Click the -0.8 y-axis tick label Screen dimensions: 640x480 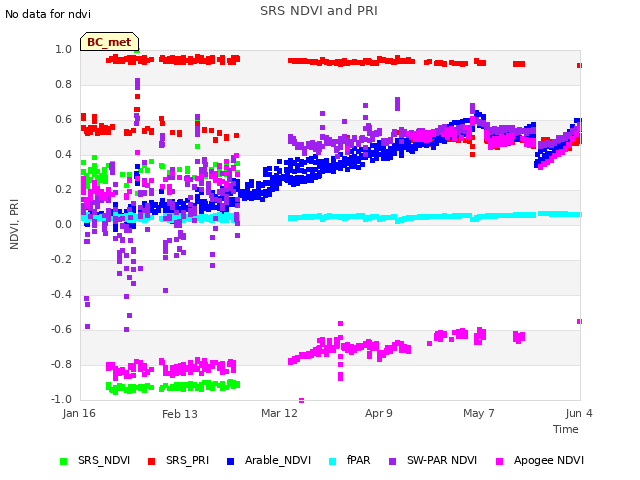61,364
